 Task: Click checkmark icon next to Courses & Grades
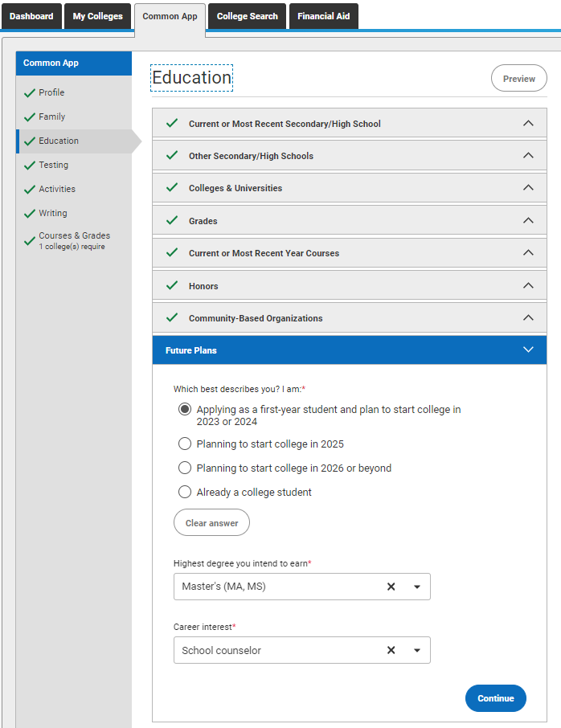pyautogui.click(x=30, y=241)
